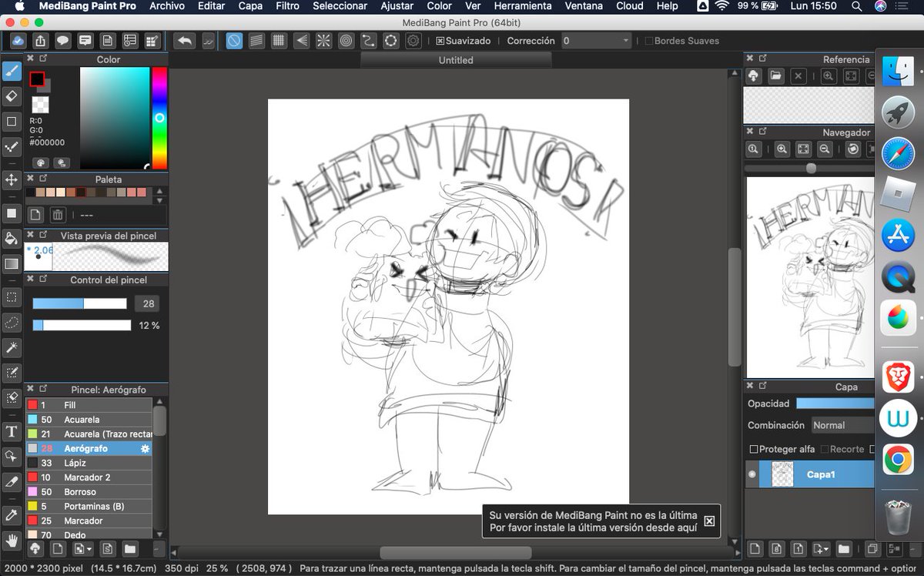Select the Eraser tool in left toolbar

click(12, 96)
